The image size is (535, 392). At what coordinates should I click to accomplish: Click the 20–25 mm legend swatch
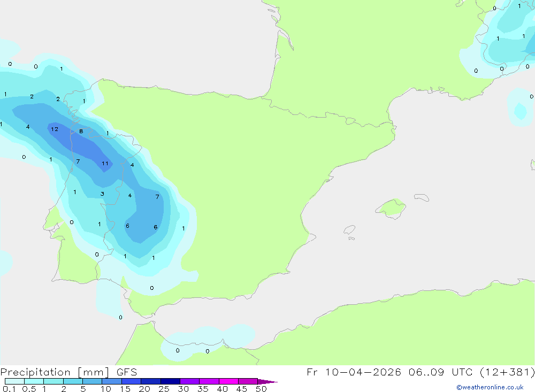coord(151,381)
